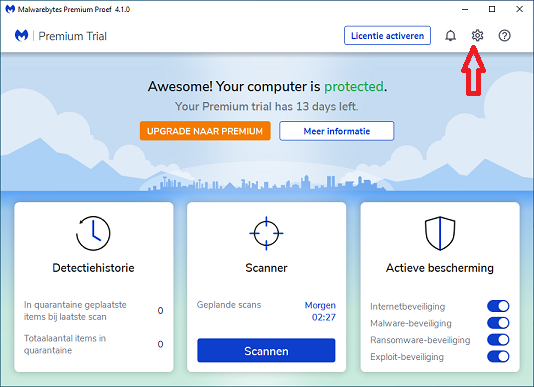The height and width of the screenshot is (387, 534).
Task: Open settings via the gear icon
Action: point(477,35)
